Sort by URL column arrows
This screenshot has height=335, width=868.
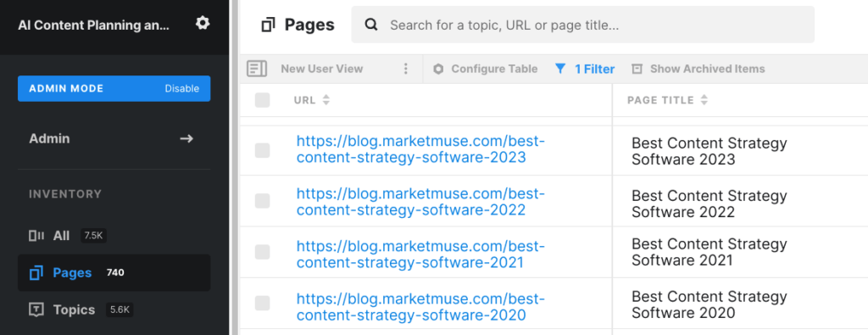pyautogui.click(x=326, y=100)
